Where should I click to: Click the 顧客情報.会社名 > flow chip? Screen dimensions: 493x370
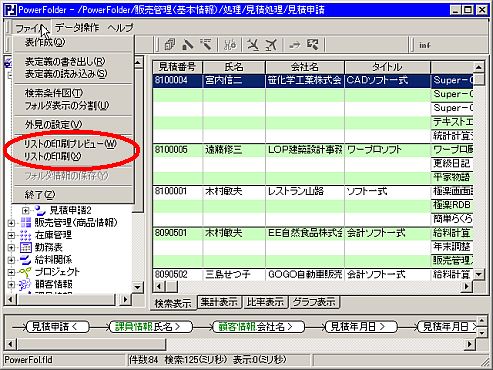pyautogui.click(x=258, y=327)
